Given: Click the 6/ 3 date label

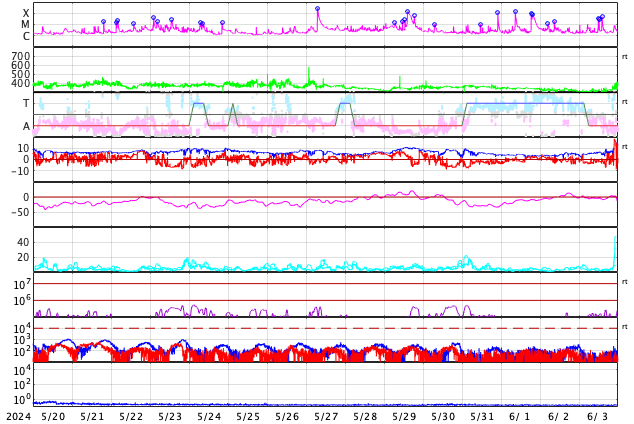Looking at the screenshot, I should point(598,416).
